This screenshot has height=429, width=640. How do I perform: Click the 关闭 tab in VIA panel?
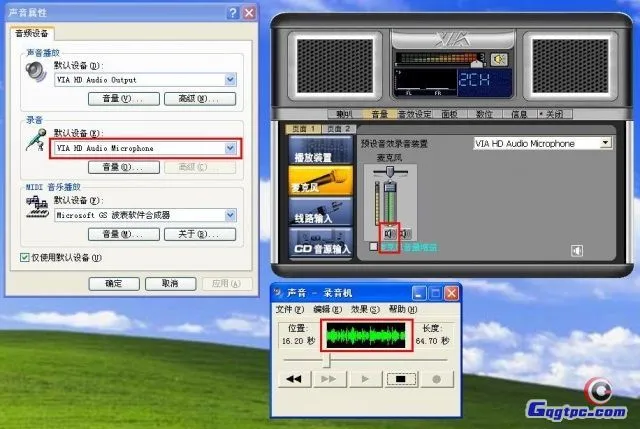click(554, 114)
